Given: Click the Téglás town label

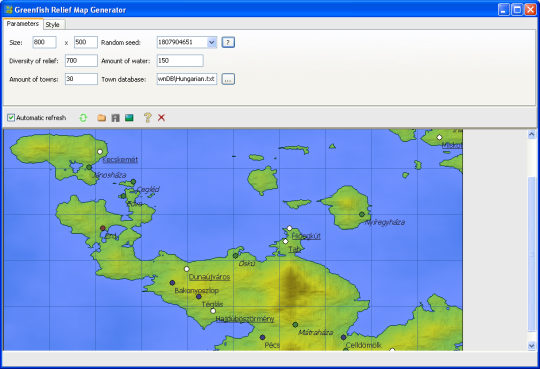Looking at the screenshot, I should (x=212, y=304).
